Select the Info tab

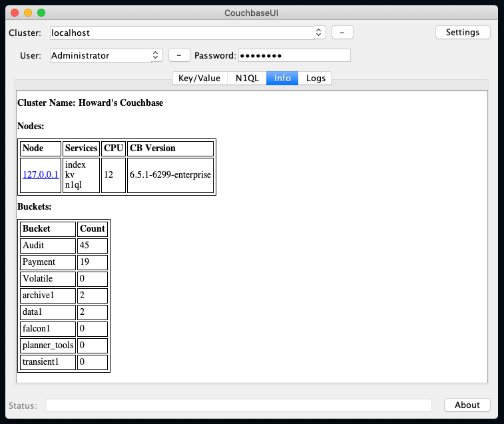pyautogui.click(x=282, y=78)
